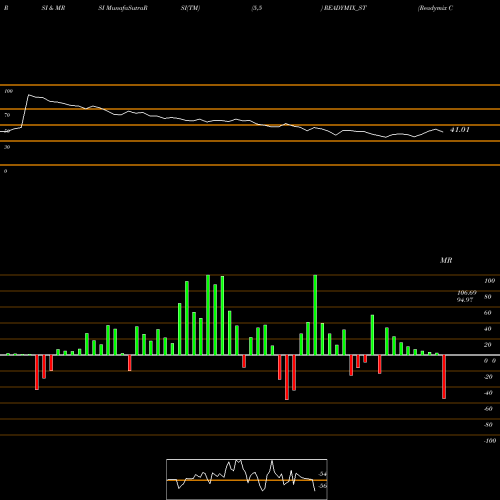Click the RSI value label 41.01
500x500 pixels.
pos(460,130)
